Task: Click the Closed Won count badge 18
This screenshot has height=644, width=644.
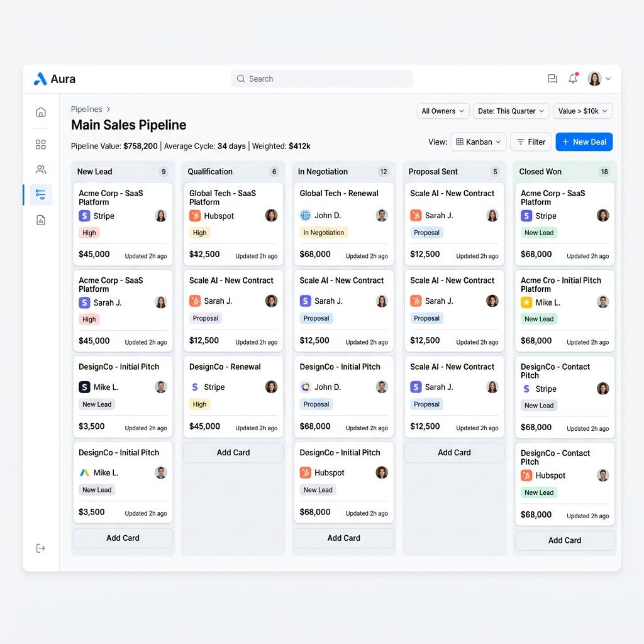Action: 604,172
